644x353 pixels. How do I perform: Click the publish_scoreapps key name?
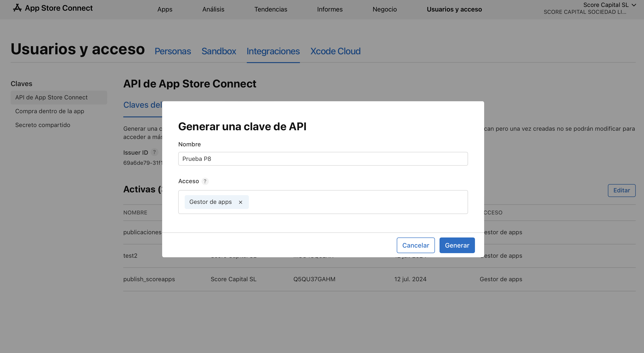pos(149,279)
